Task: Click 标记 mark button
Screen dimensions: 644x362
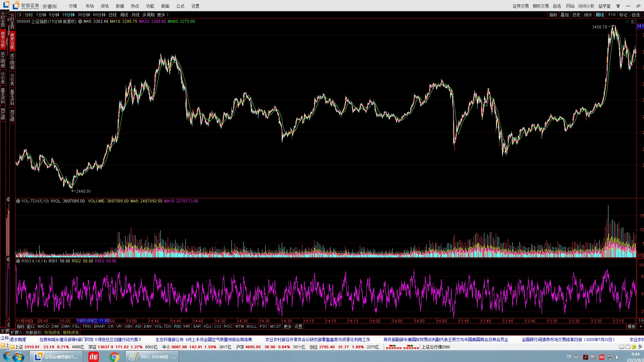Action: tap(623, 15)
